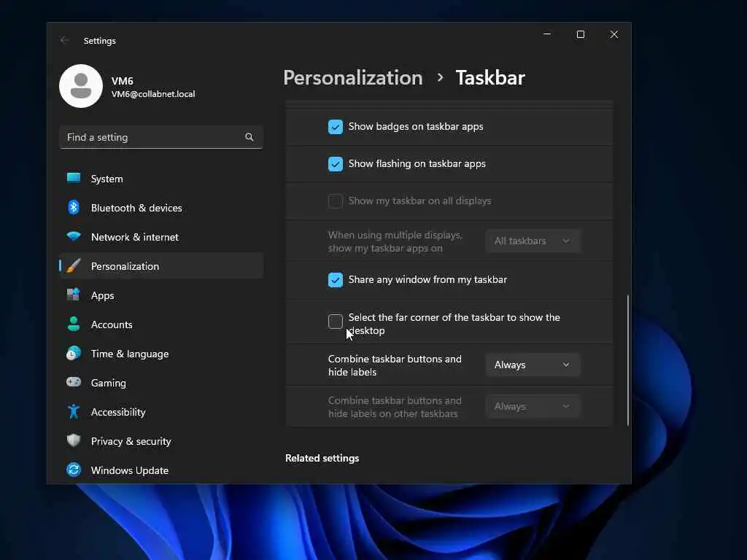Click the Apps icon in sidebar
Viewport: 747px width, 560px height.
pyautogui.click(x=74, y=295)
